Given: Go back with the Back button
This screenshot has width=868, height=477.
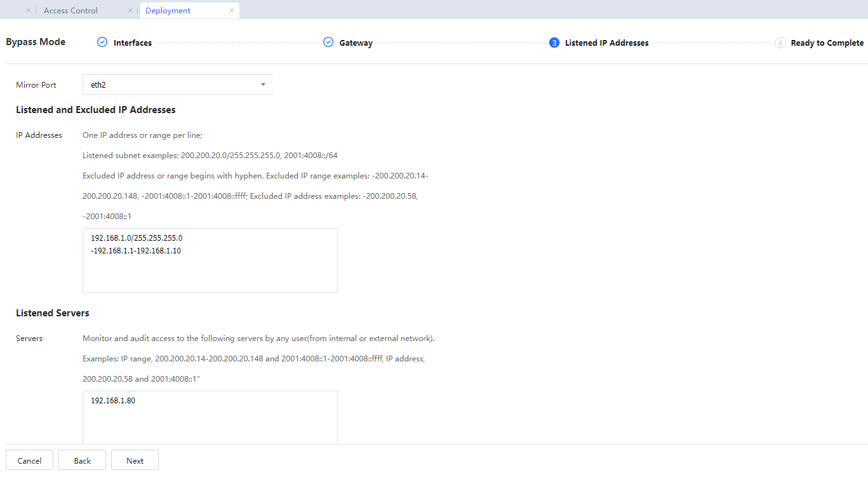Looking at the screenshot, I should (82, 460).
